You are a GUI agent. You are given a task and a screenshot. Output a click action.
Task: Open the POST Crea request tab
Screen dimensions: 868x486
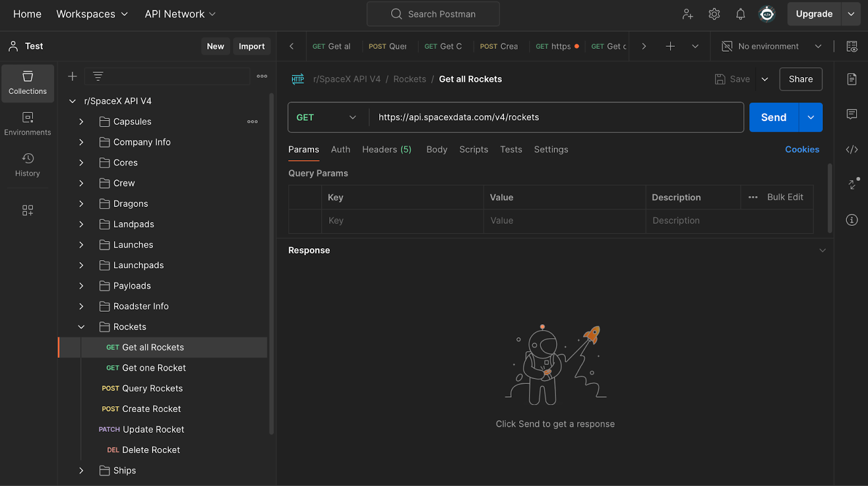499,46
